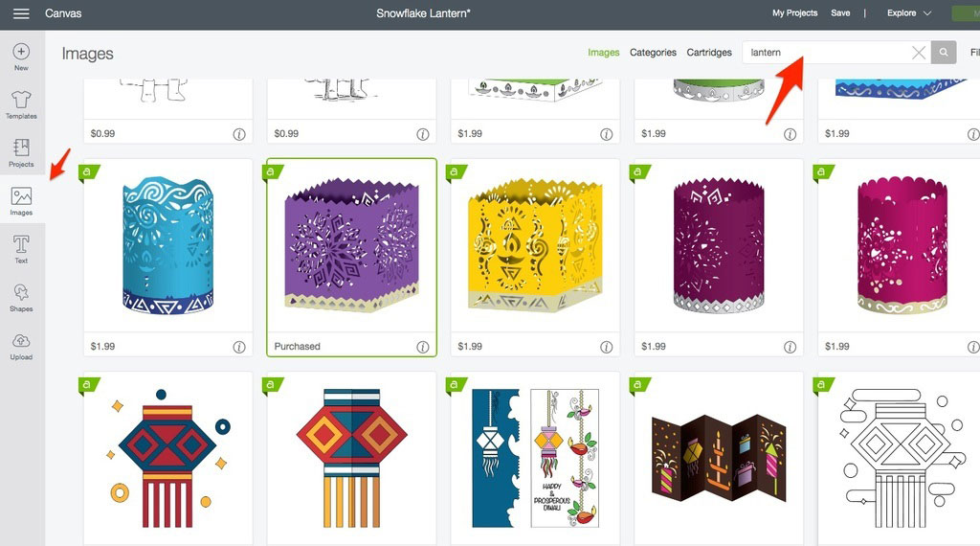Open My Projects link

[x=794, y=13]
